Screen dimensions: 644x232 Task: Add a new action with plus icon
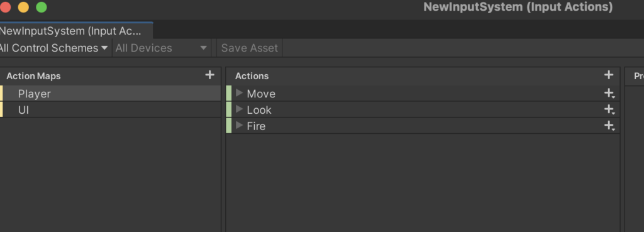[x=608, y=75]
